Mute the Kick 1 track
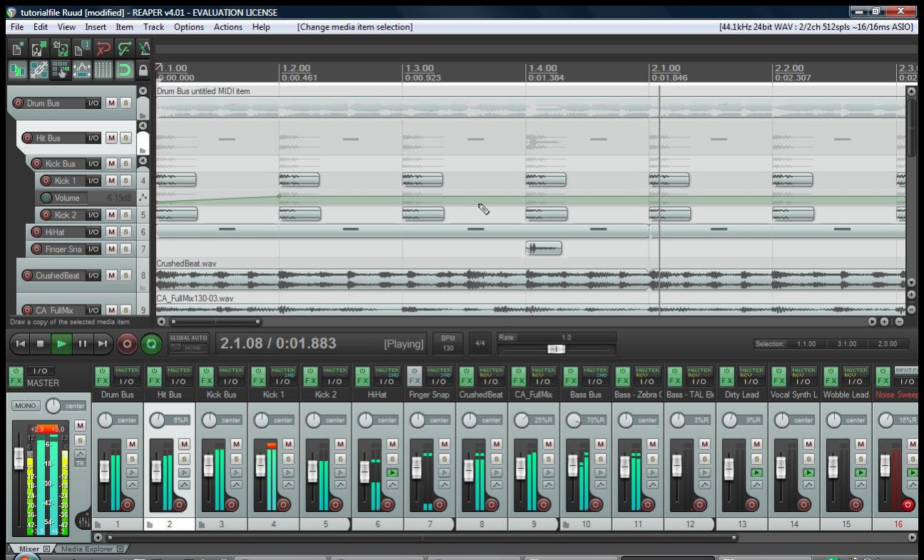Image resolution: width=924 pixels, height=560 pixels. (x=111, y=180)
